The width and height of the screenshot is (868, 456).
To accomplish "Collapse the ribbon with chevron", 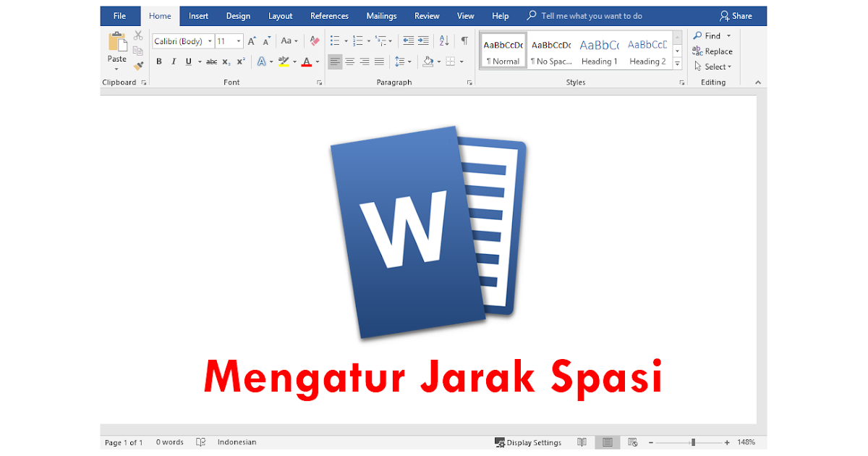I will [758, 83].
